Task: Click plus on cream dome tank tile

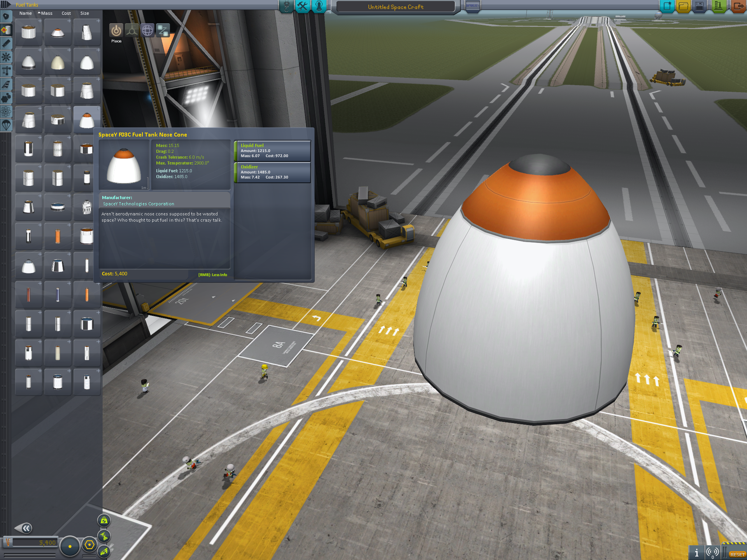Action: (x=69, y=50)
